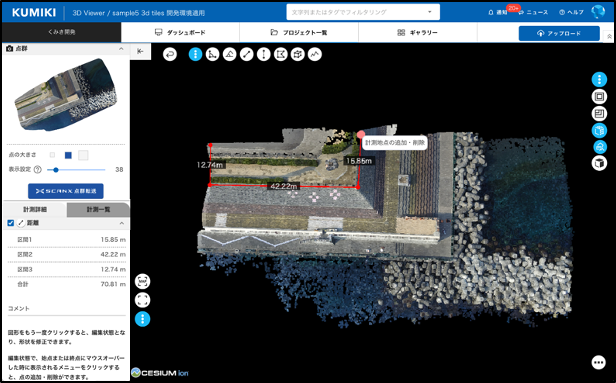Uncheck the 距離 measurement checkbox
This screenshot has height=383, width=616.
[11, 223]
